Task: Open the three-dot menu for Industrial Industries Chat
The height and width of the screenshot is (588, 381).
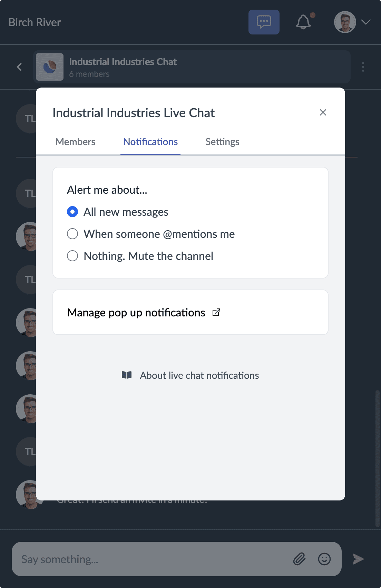Action: (x=363, y=67)
